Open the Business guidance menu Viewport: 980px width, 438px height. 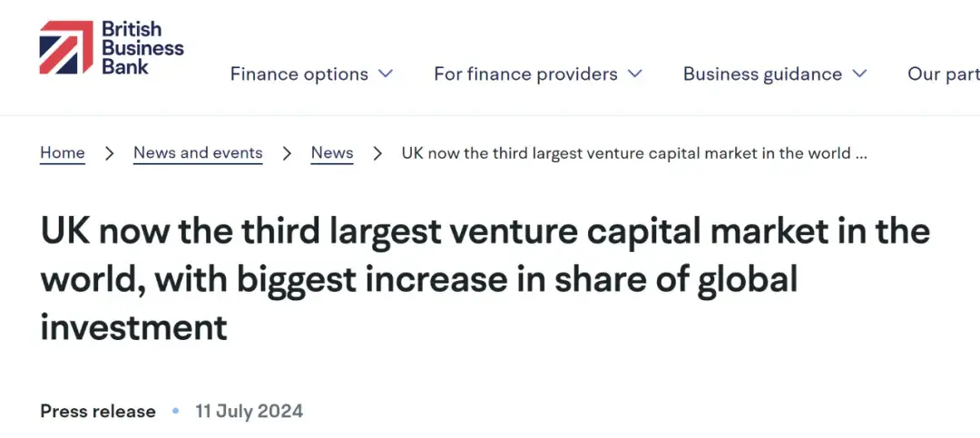(x=762, y=74)
